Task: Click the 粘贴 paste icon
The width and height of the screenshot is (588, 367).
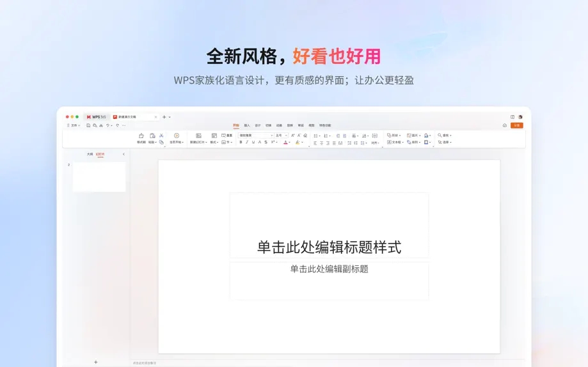Action: 152,136
